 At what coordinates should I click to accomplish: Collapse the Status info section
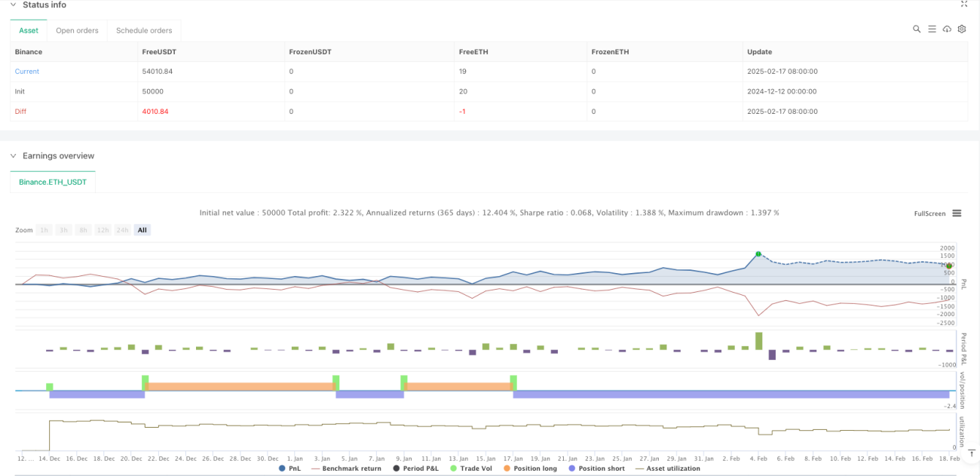point(12,5)
